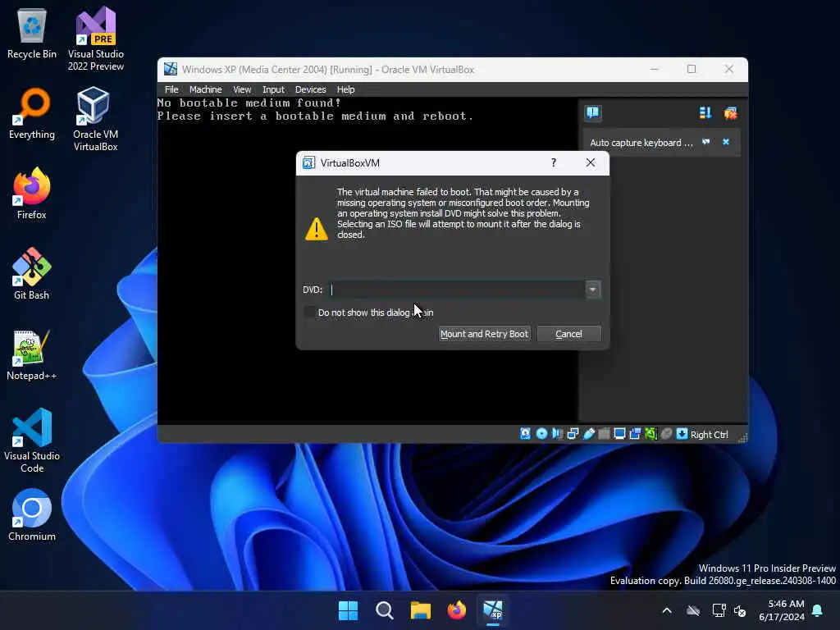Viewport: 840px width, 630px height.
Task: Select the Recycle Bin desktop icon
Action: coord(32,34)
